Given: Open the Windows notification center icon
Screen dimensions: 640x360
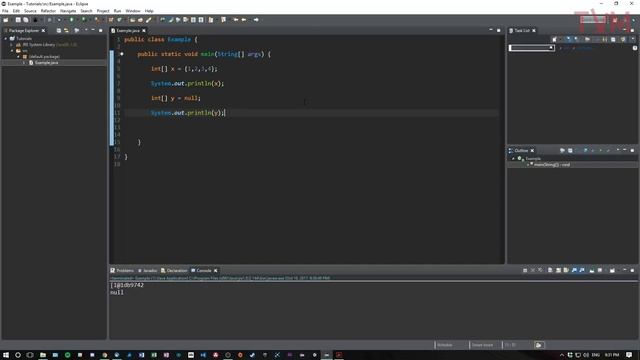Looking at the screenshot, I should [629, 355].
